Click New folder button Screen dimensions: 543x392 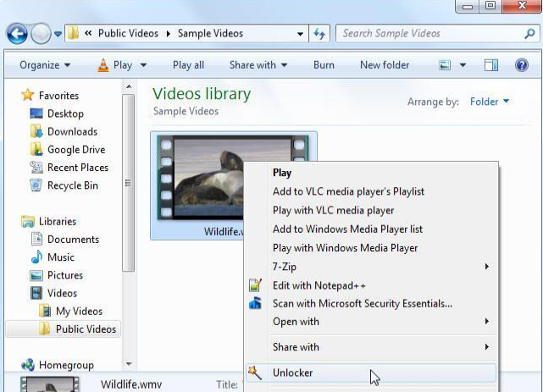tap(385, 65)
